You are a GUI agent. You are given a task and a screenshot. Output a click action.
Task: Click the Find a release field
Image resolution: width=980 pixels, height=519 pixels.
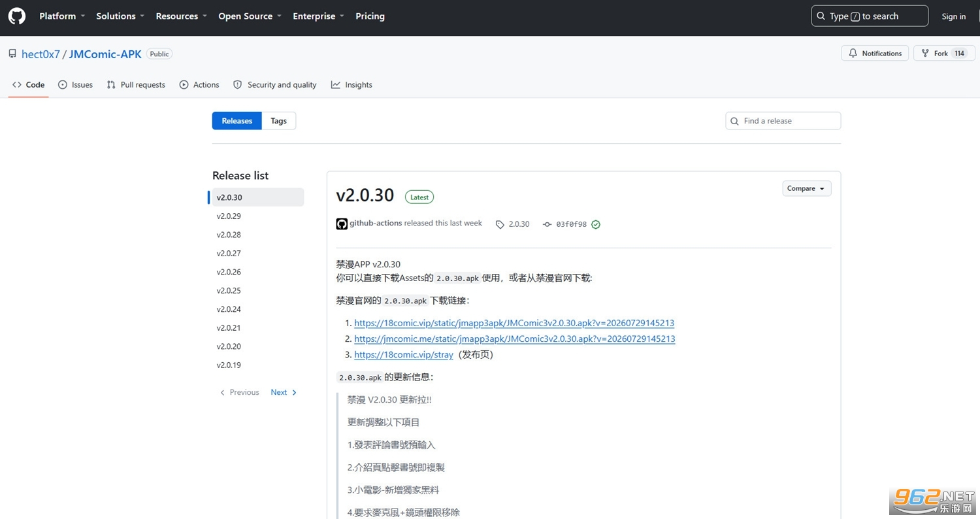[x=783, y=121]
